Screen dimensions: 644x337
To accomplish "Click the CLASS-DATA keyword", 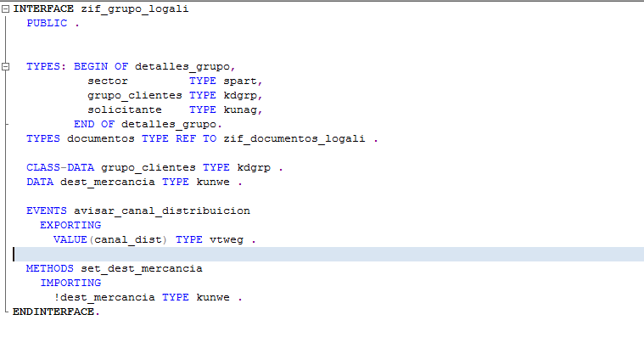I will (60, 168).
